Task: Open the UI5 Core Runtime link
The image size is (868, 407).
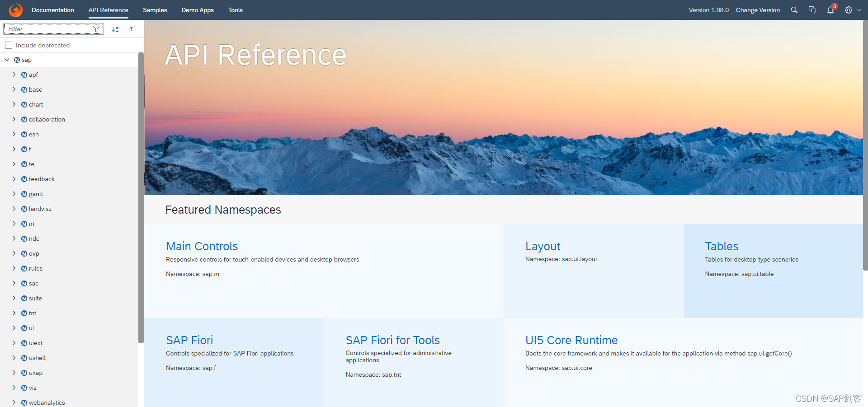Action: pos(571,340)
